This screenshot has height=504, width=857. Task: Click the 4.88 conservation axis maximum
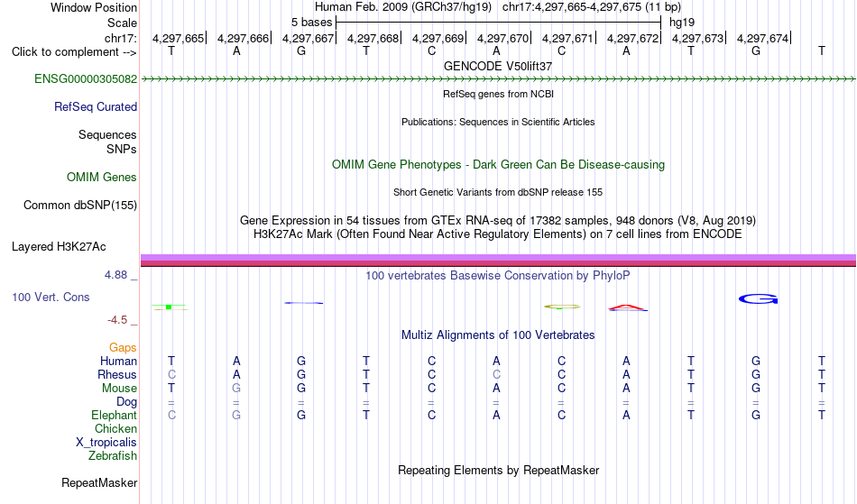coord(115,275)
